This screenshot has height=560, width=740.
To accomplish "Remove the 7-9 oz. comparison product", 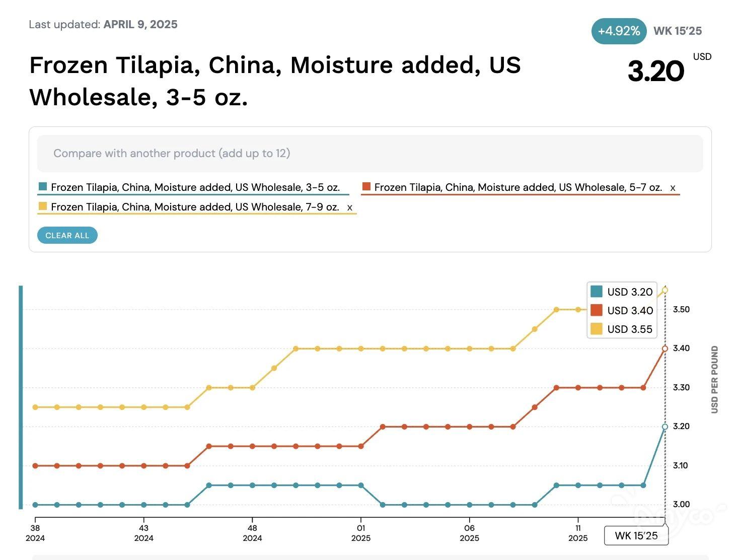I will click(350, 207).
